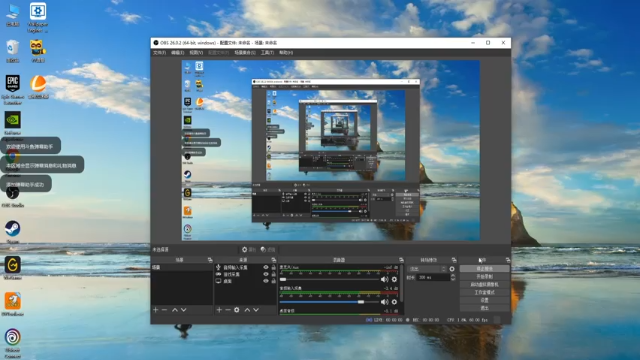
Task: Click the source filters button above docks
Action: pyautogui.click(x=268, y=249)
